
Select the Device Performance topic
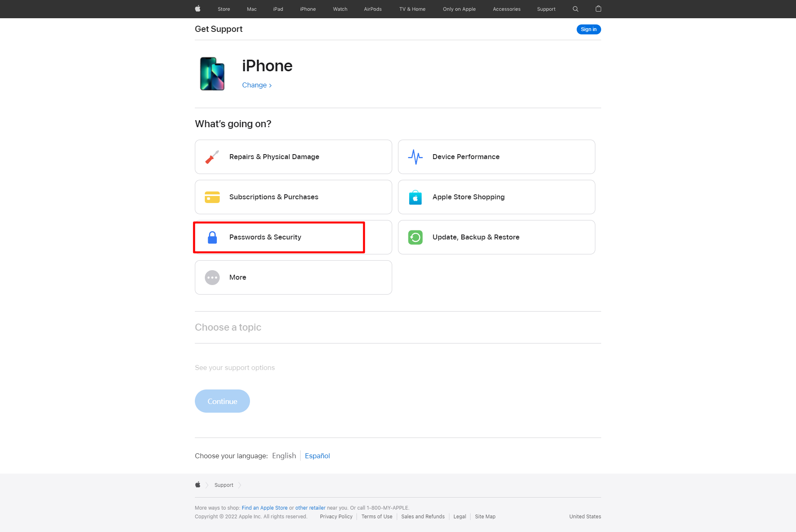point(497,157)
